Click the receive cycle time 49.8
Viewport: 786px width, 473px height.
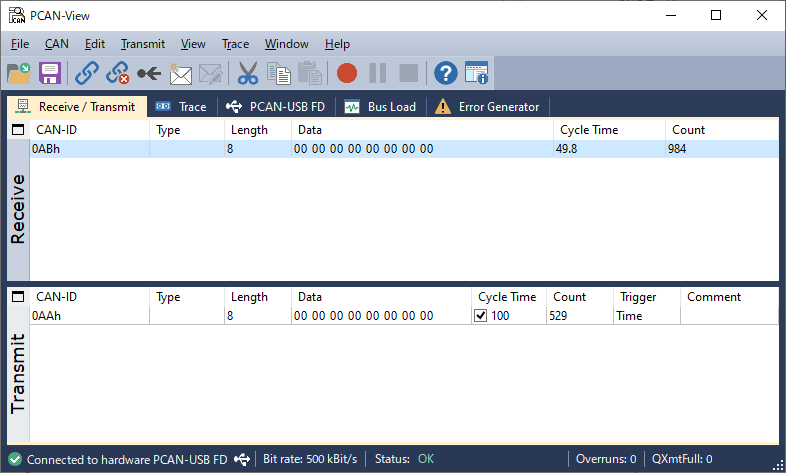(566, 149)
